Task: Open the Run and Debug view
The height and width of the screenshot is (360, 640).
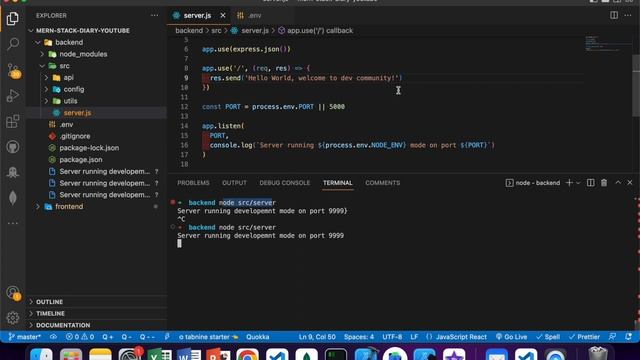Action: pos(13,96)
